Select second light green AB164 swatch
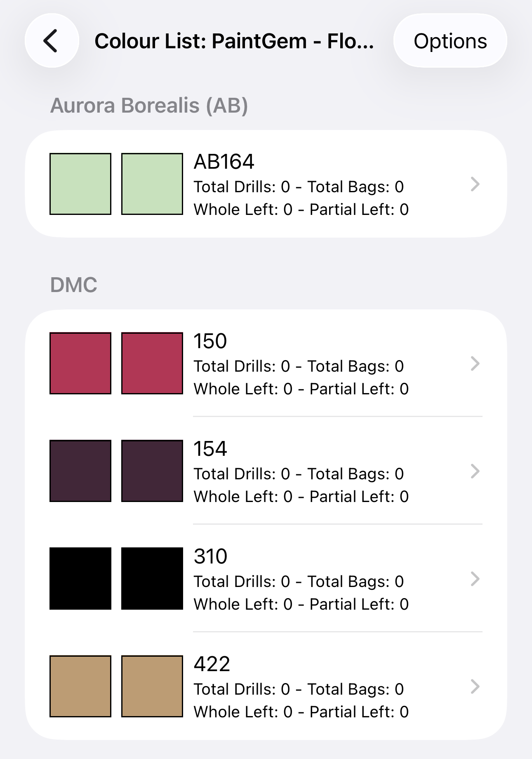 (x=152, y=184)
